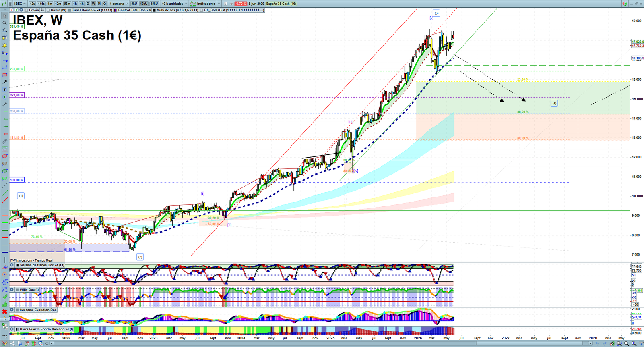Open the Indicadores menu
This screenshot has height=347, width=644.
(x=206, y=4)
